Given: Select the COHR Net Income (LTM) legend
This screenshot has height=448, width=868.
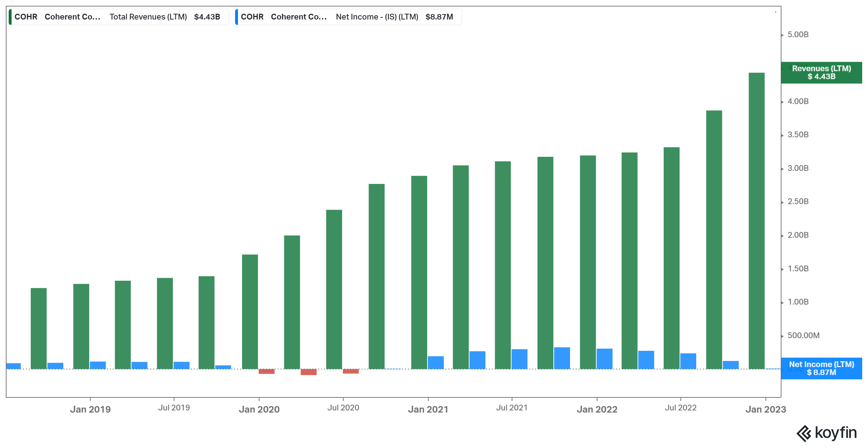Looking at the screenshot, I should coord(348,17).
